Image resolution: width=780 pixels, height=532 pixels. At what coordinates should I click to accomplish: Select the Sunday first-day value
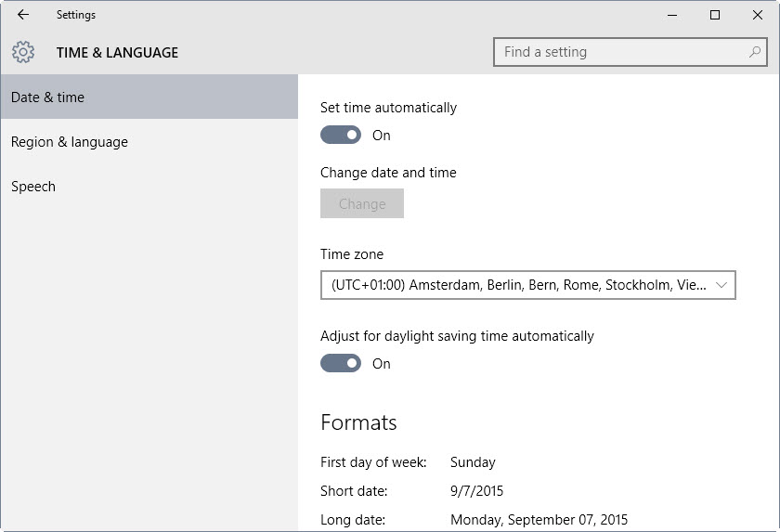pyautogui.click(x=473, y=462)
